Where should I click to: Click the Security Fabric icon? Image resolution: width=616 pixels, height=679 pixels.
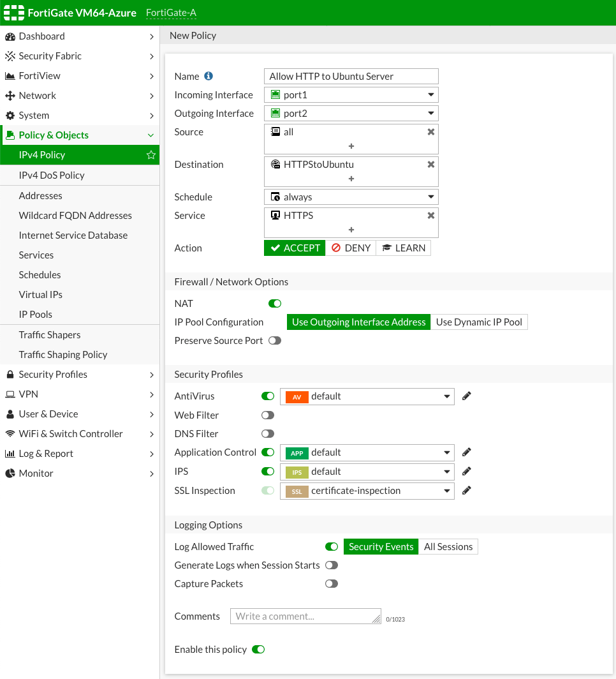coord(10,56)
